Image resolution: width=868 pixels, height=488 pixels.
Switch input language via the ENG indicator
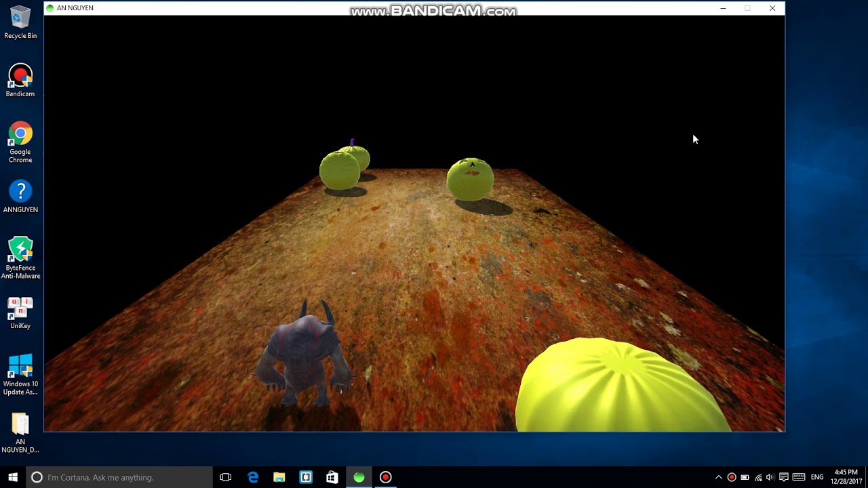click(817, 477)
